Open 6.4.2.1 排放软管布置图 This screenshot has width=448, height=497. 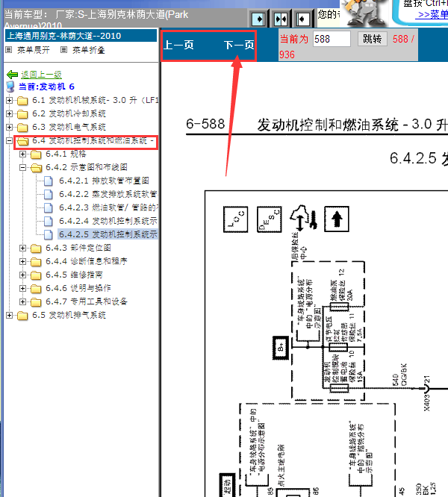point(104,181)
